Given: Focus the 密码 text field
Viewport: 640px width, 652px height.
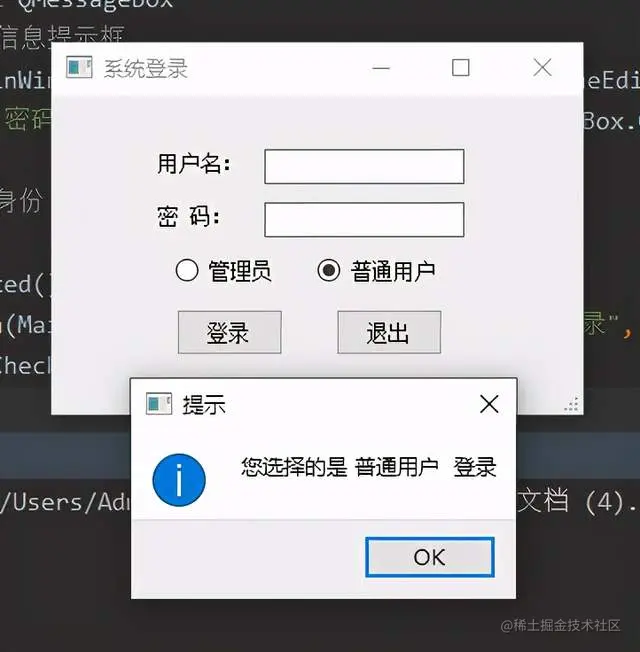Looking at the screenshot, I should click(x=364, y=220).
